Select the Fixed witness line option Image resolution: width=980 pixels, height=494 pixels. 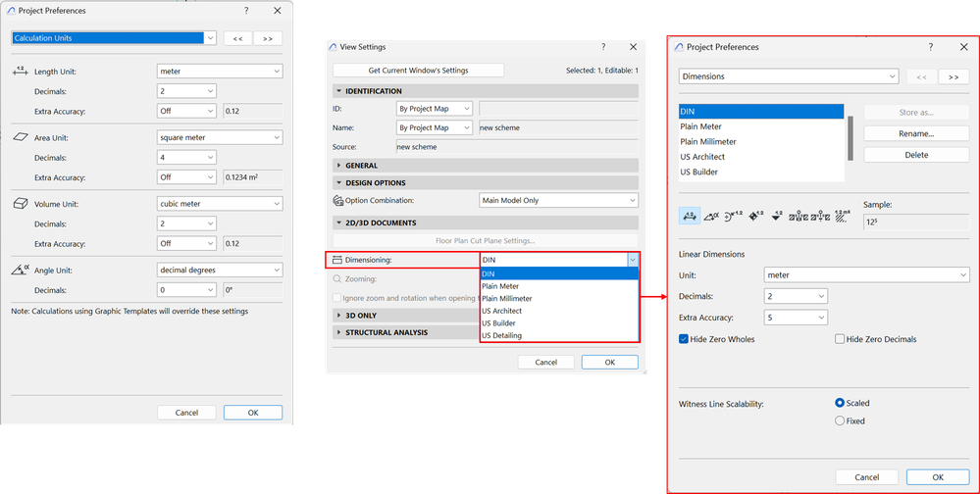[840, 420]
